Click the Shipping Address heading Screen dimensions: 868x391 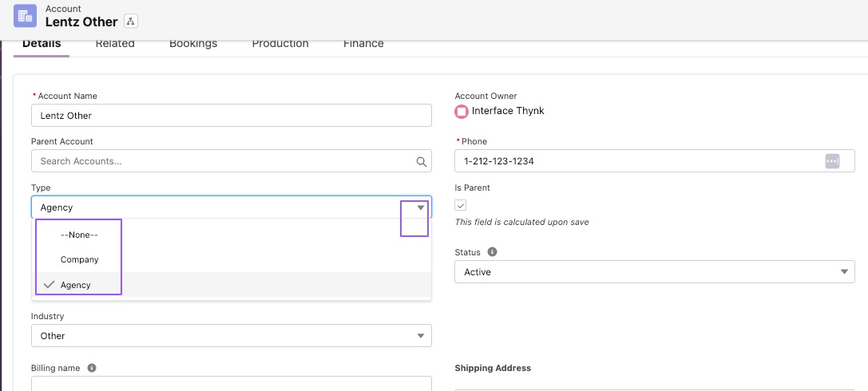click(493, 369)
